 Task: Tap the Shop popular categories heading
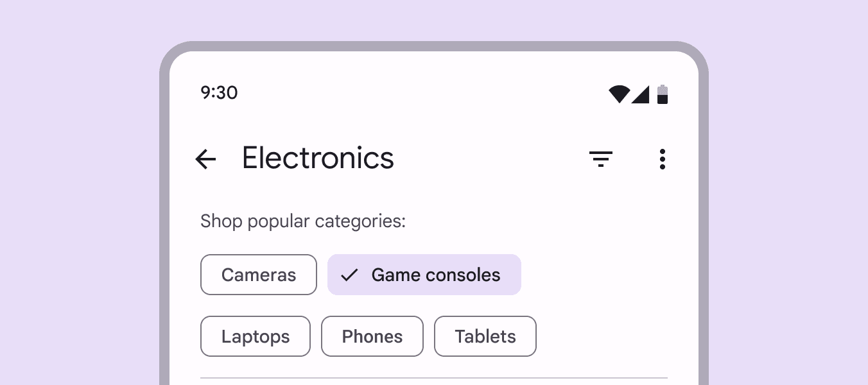click(x=302, y=221)
